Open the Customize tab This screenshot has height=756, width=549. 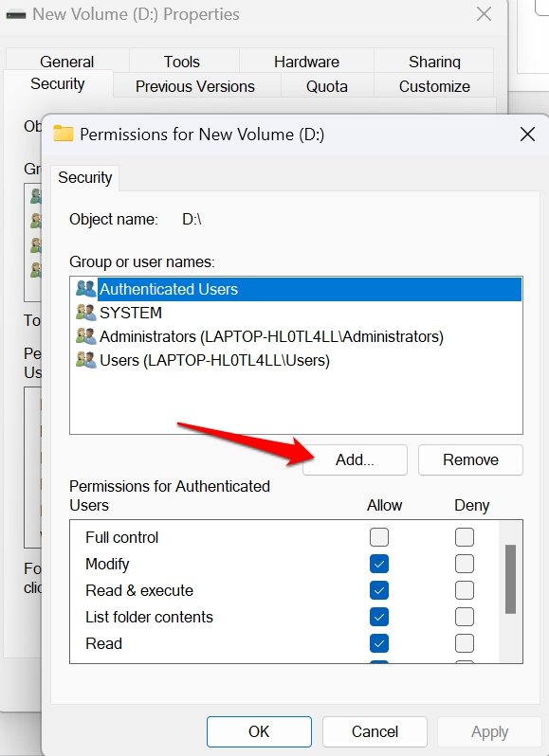tap(434, 86)
